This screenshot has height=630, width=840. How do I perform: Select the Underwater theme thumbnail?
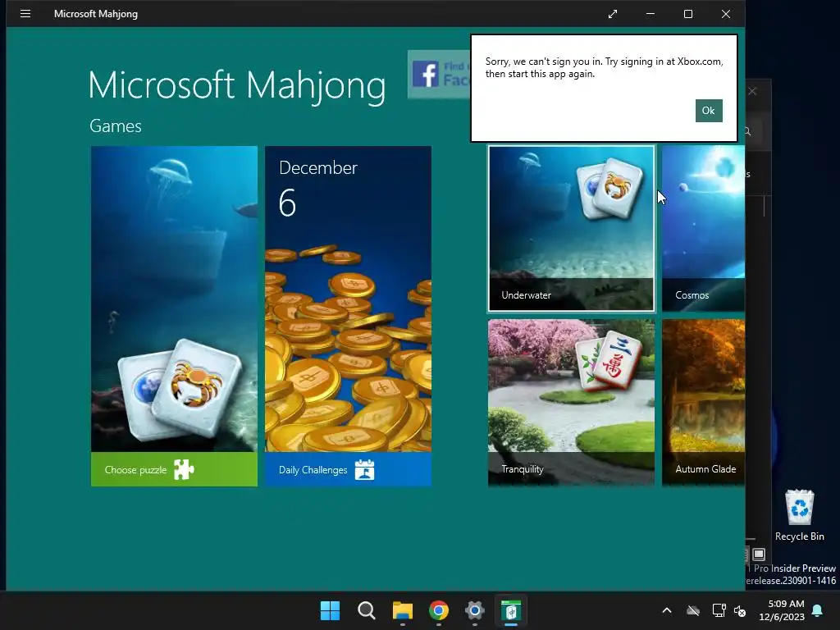tap(571, 229)
